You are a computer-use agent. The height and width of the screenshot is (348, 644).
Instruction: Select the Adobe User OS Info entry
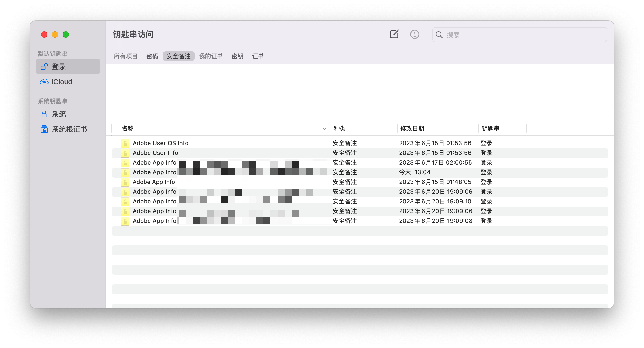click(x=160, y=143)
